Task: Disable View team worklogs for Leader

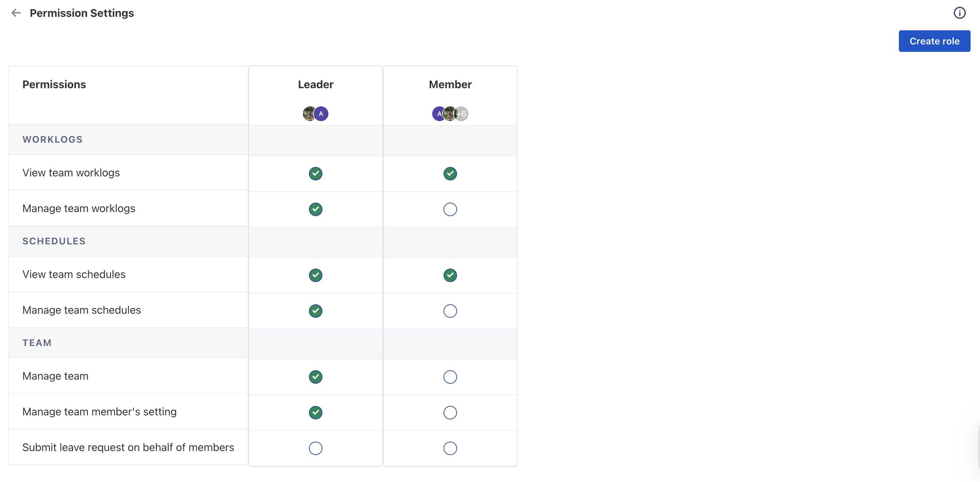Action: tap(315, 173)
